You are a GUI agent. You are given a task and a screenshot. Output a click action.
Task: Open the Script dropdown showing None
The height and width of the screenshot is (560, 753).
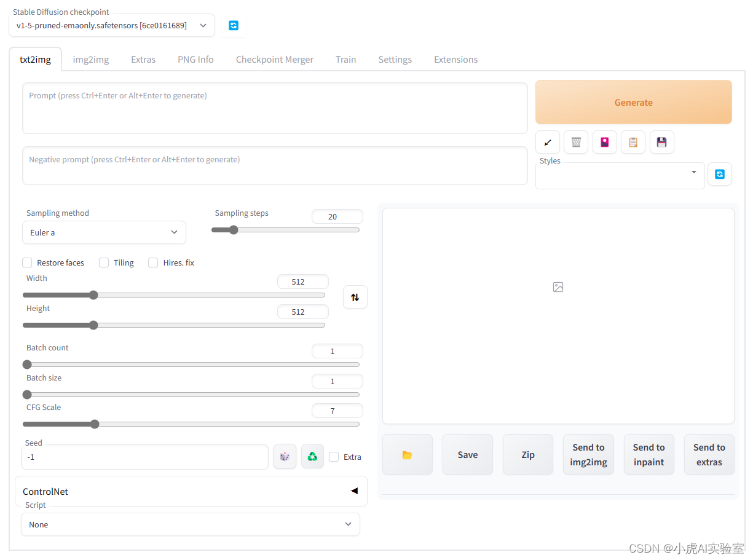191,524
